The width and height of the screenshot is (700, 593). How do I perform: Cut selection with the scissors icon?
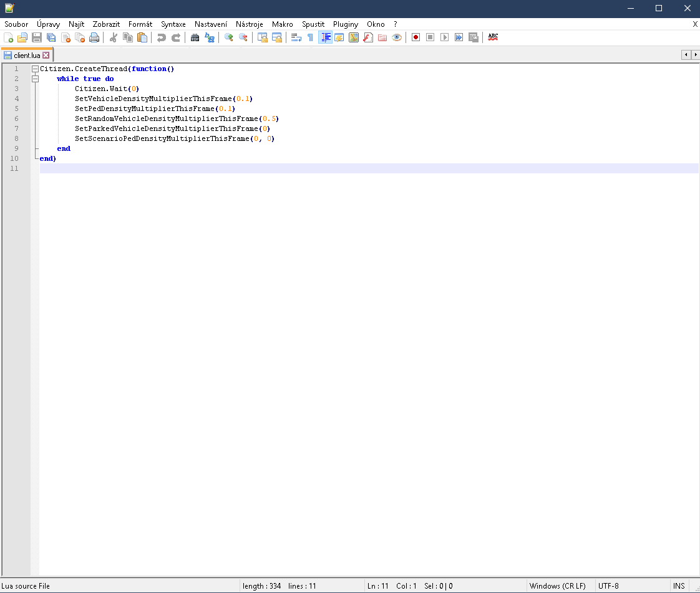(114, 37)
